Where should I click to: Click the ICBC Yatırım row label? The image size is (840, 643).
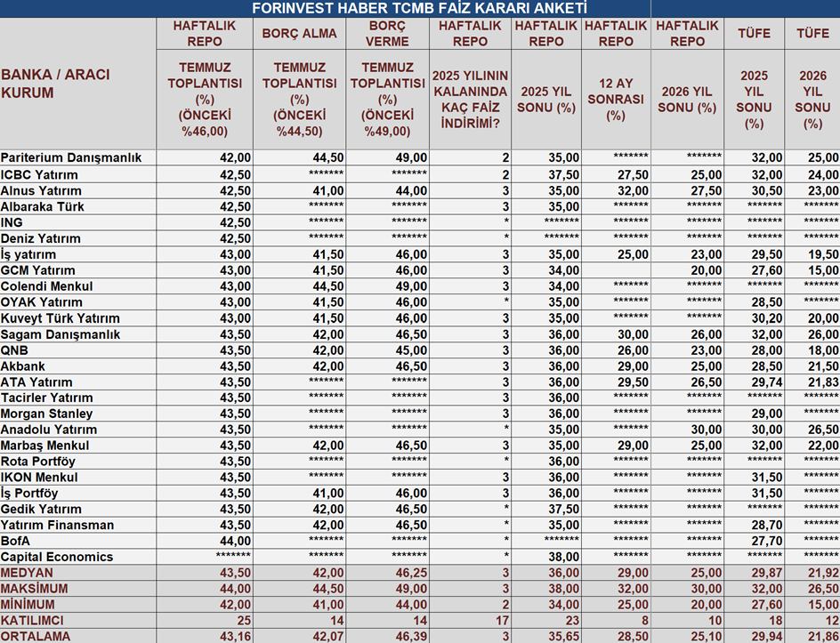coord(39,174)
